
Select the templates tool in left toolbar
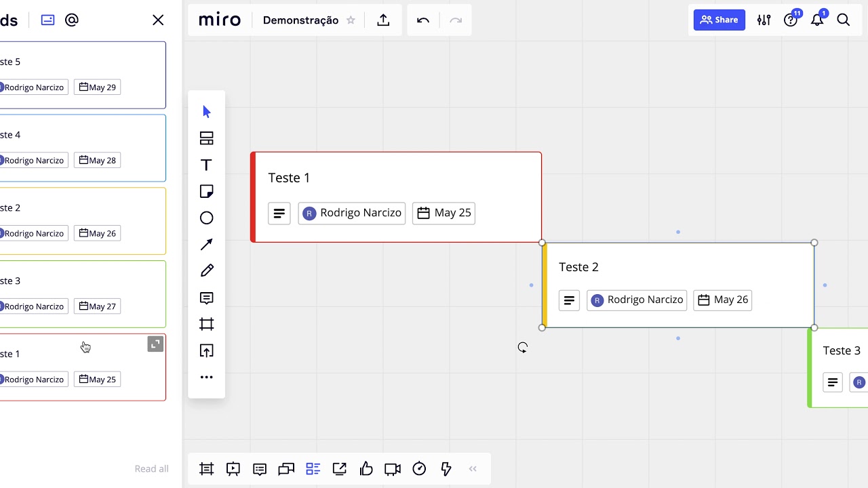pos(207,138)
